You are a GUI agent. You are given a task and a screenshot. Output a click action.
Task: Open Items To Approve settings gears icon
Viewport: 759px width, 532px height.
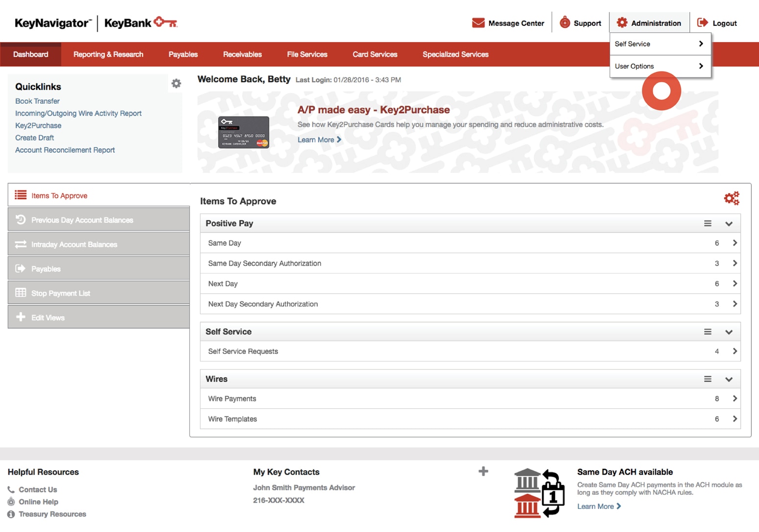[x=732, y=198]
